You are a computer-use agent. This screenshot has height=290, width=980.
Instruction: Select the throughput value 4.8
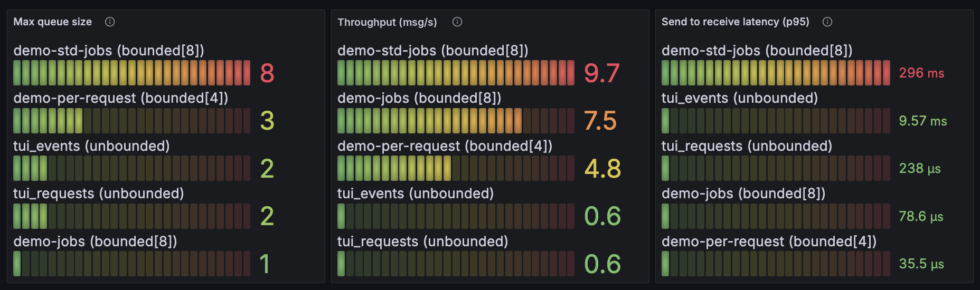(x=602, y=168)
